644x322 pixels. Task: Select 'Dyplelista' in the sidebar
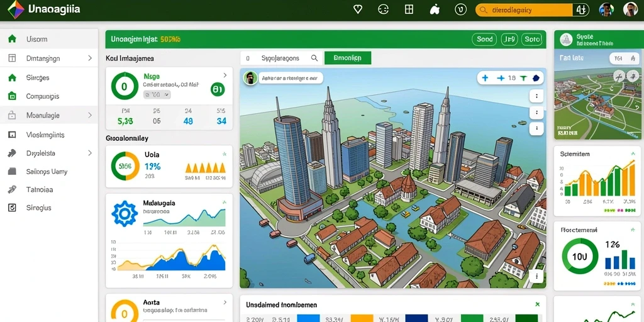[49, 153]
